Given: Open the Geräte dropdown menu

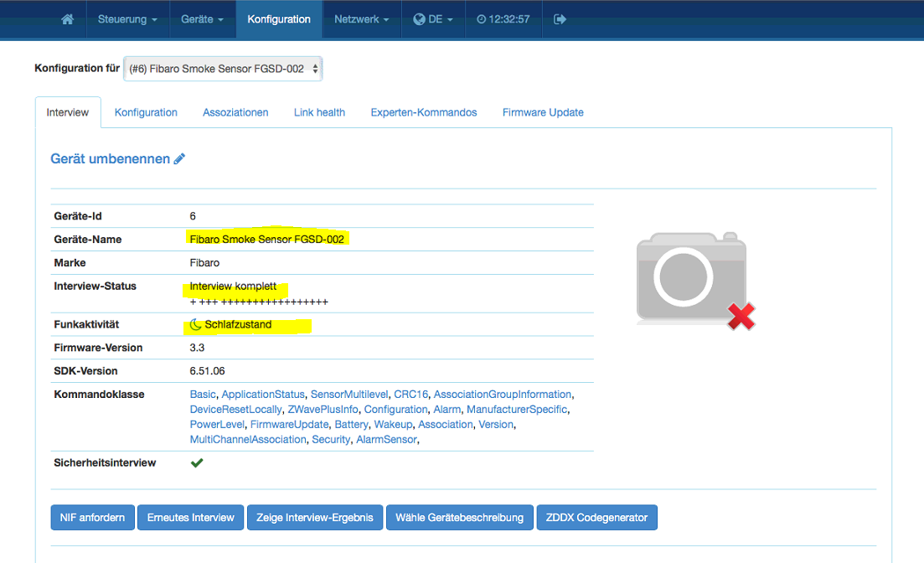Looking at the screenshot, I should tap(202, 19).
